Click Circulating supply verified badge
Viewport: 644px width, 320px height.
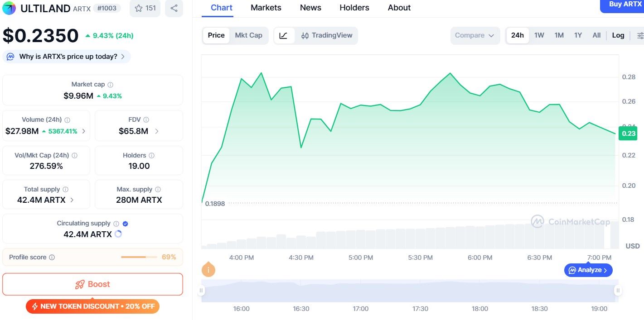click(126, 224)
